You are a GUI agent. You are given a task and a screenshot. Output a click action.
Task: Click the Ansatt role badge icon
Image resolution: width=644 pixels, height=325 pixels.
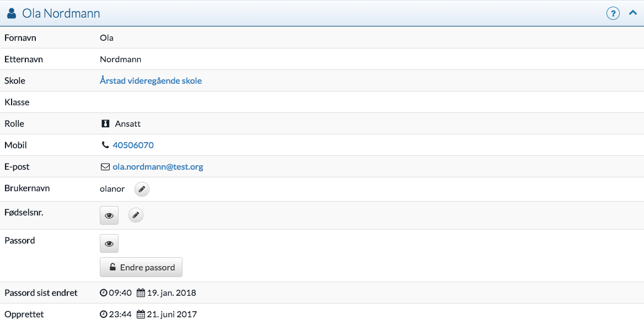105,124
